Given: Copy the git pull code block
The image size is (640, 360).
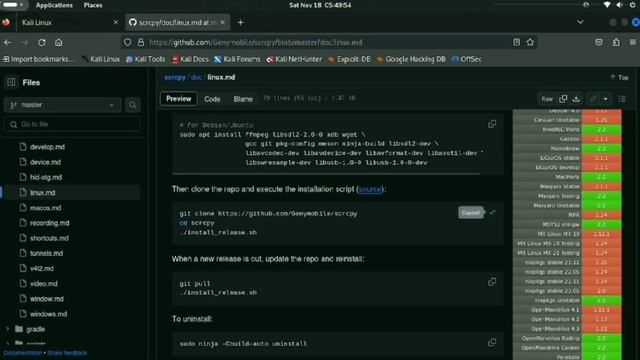Looking at the screenshot, I should point(492,282).
